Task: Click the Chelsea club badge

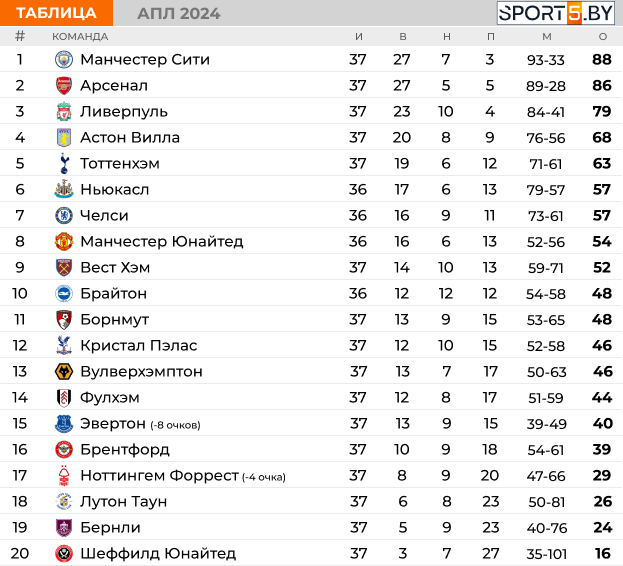Action: 64,216
